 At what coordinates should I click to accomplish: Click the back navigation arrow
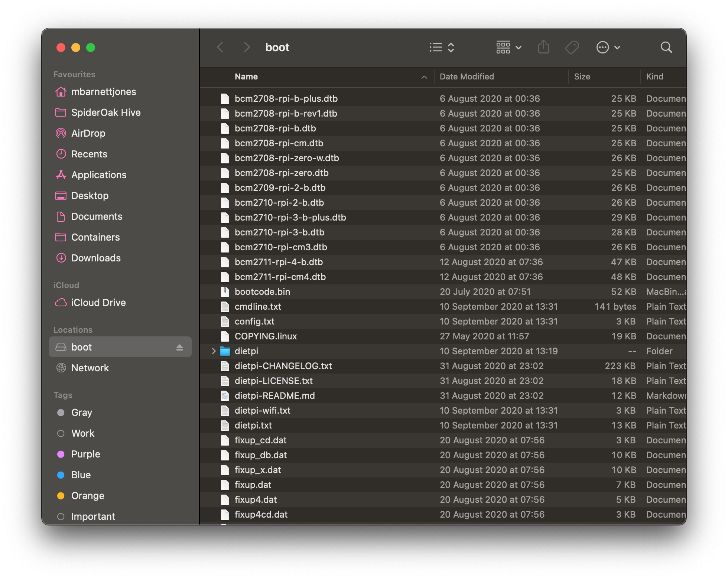click(x=221, y=47)
